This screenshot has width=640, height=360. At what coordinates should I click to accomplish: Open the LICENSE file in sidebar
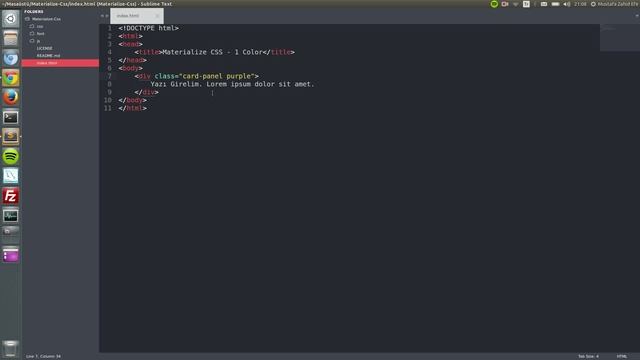[x=44, y=48]
